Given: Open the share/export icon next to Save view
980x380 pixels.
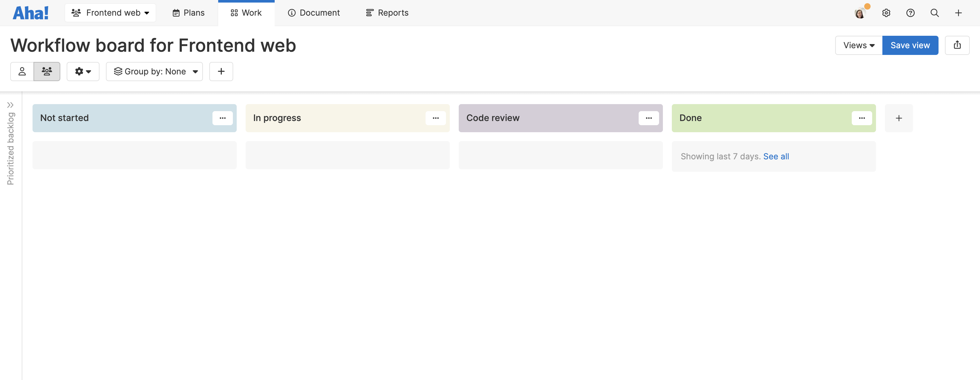Looking at the screenshot, I should (958, 45).
